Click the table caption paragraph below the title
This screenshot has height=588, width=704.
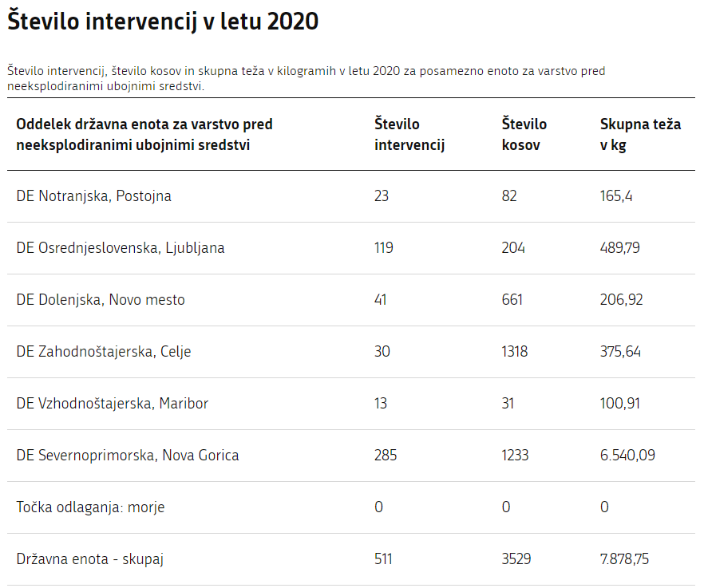tap(306, 78)
